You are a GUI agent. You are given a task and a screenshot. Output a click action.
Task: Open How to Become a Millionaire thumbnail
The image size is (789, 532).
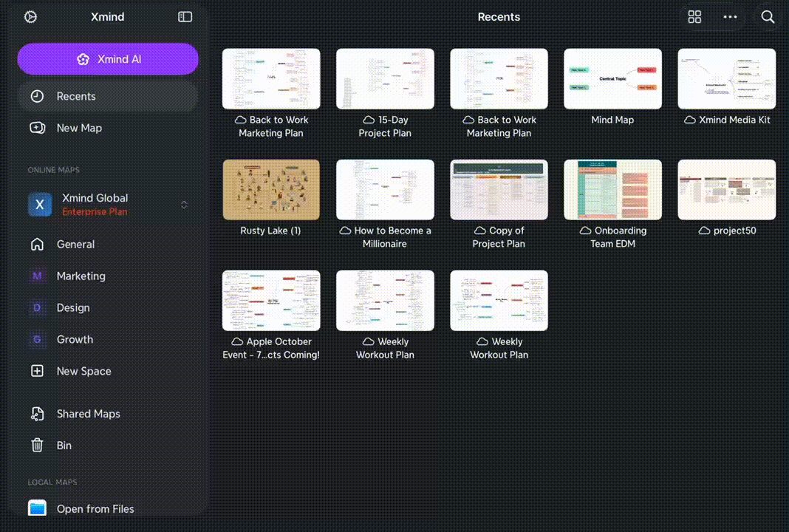pos(385,190)
